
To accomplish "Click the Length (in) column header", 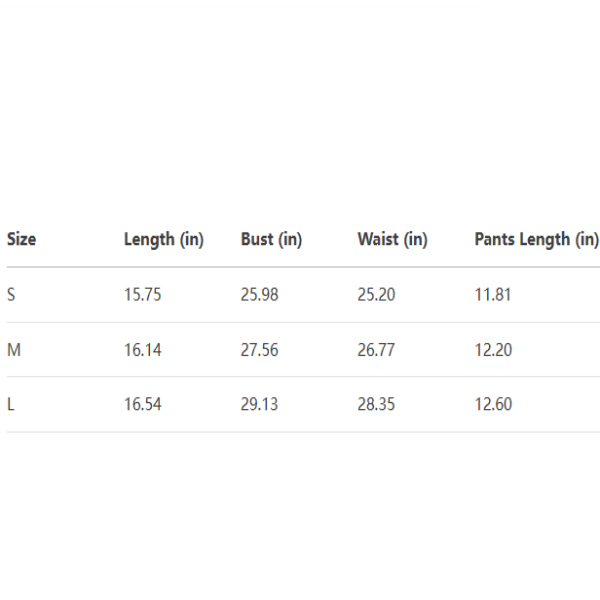I will (x=163, y=240).
